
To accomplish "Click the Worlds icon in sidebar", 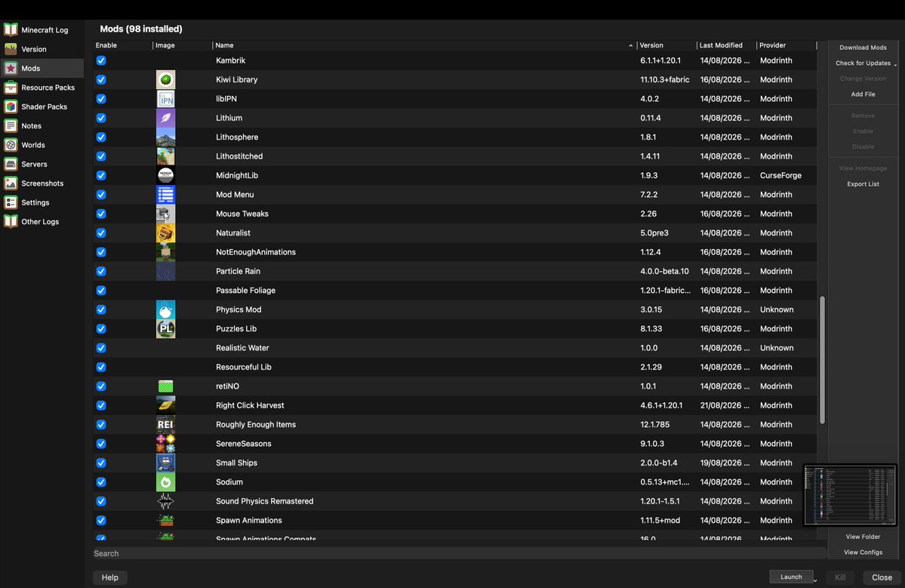I will pos(11,145).
